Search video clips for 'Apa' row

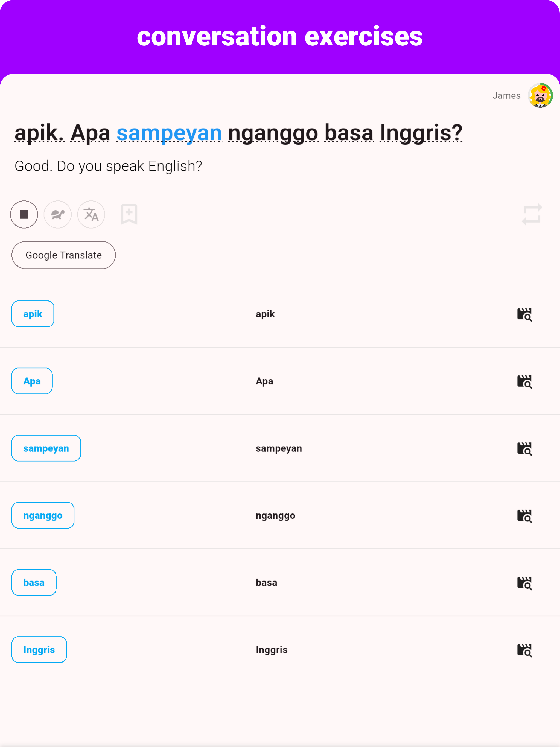524,382
